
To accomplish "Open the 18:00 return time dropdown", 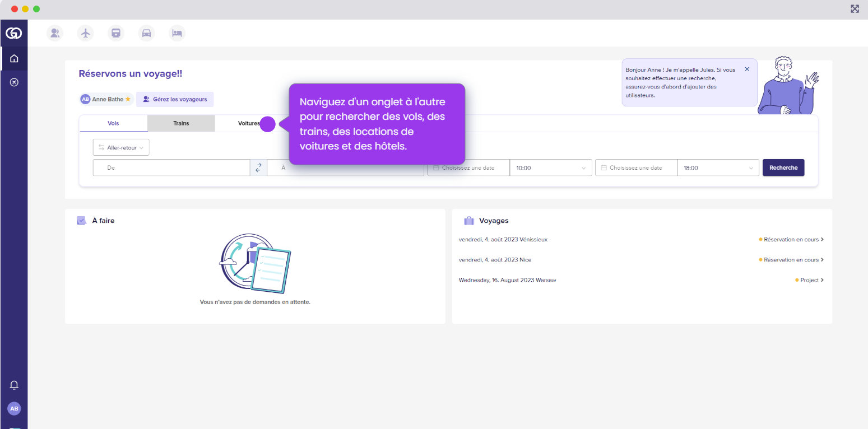I will coord(718,167).
